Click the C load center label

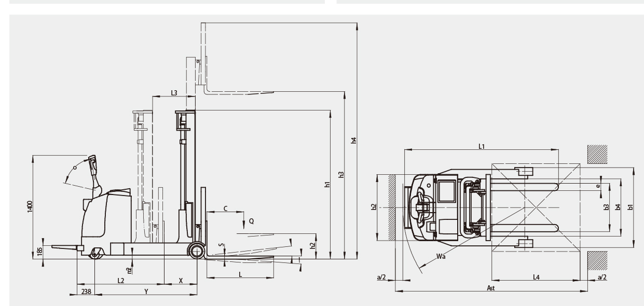pos(225,208)
